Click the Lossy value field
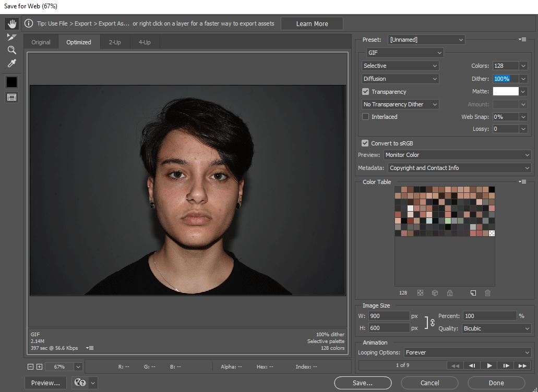 click(506, 129)
